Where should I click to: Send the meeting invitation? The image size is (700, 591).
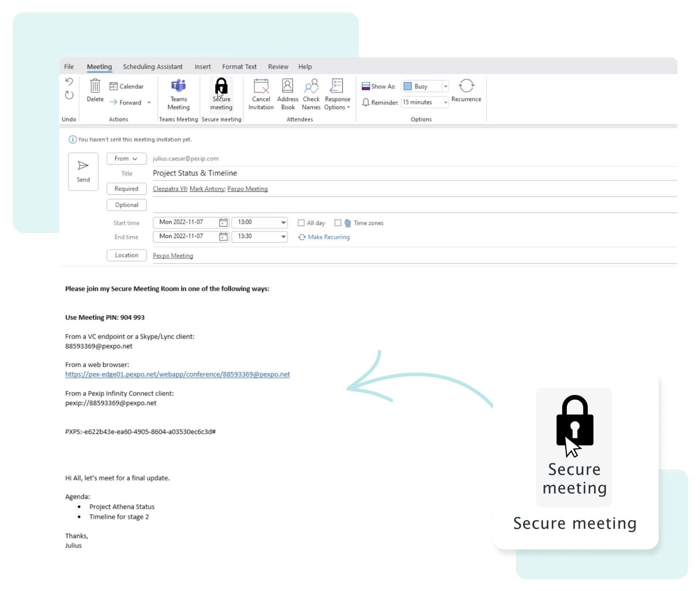[83, 172]
